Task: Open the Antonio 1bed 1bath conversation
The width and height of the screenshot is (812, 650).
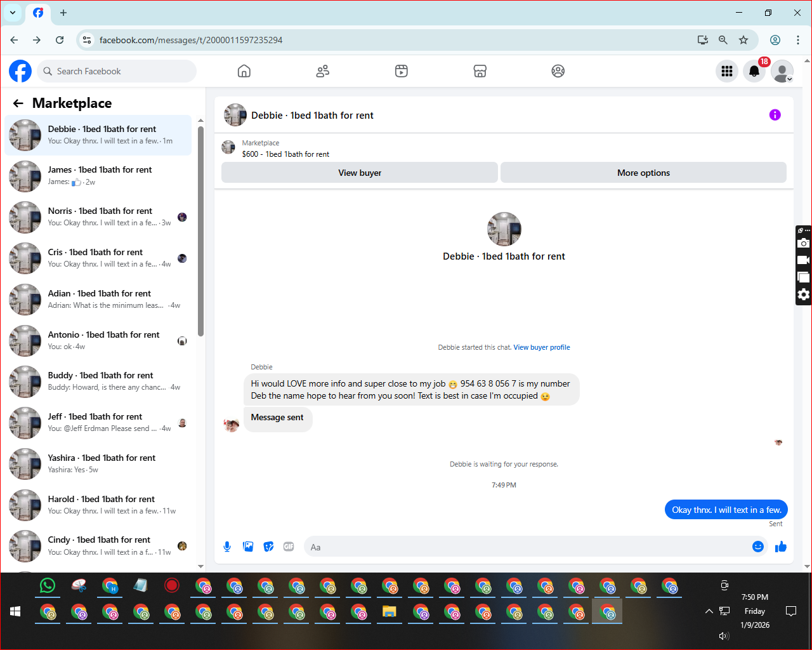Action: point(98,341)
